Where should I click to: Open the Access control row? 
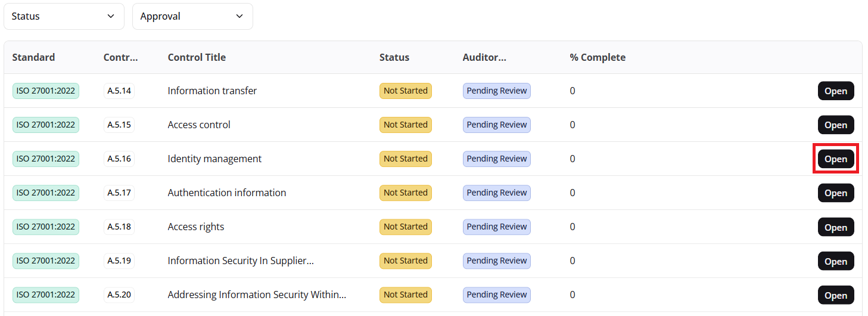pyautogui.click(x=835, y=125)
